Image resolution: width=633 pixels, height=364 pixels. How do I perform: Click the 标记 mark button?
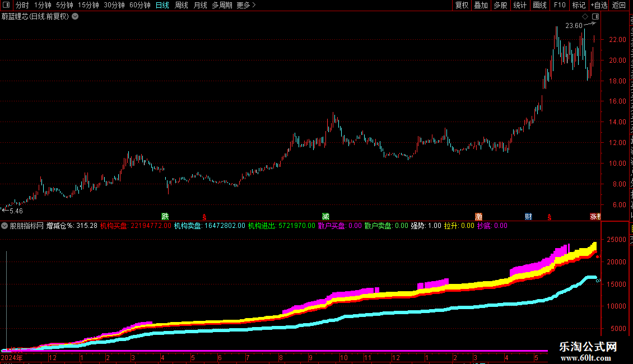point(579,5)
